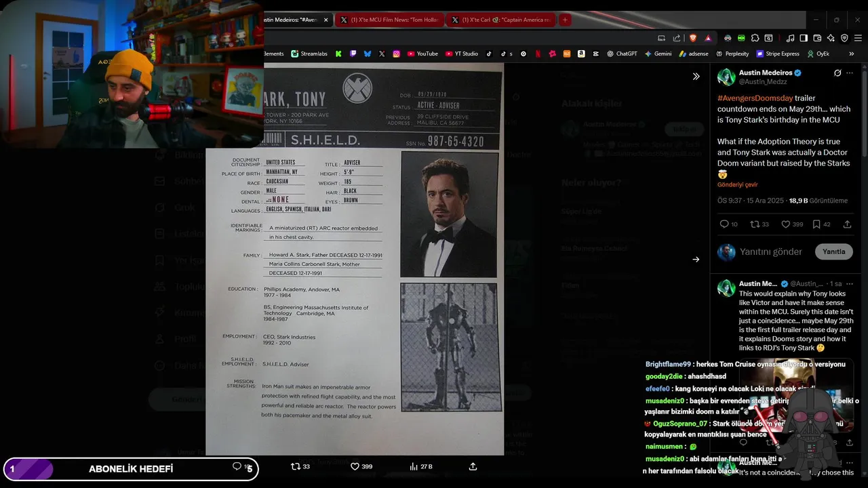Switch to the MCU Film News tab
The height and width of the screenshot is (488, 868).
point(389,20)
